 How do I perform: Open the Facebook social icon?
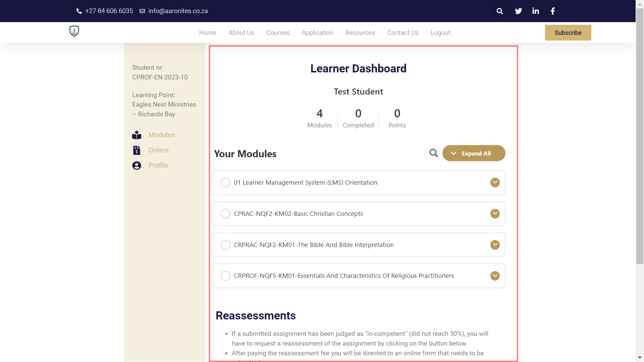tap(553, 11)
